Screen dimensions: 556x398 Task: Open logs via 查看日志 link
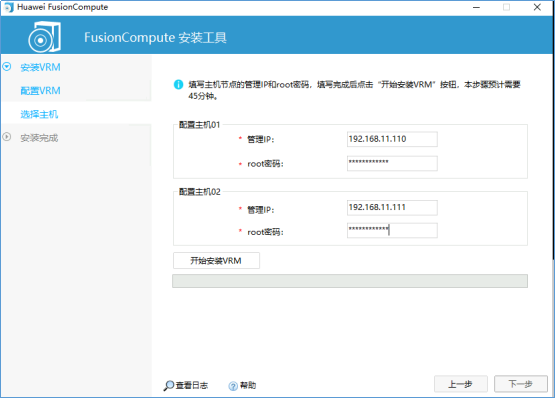(192, 386)
